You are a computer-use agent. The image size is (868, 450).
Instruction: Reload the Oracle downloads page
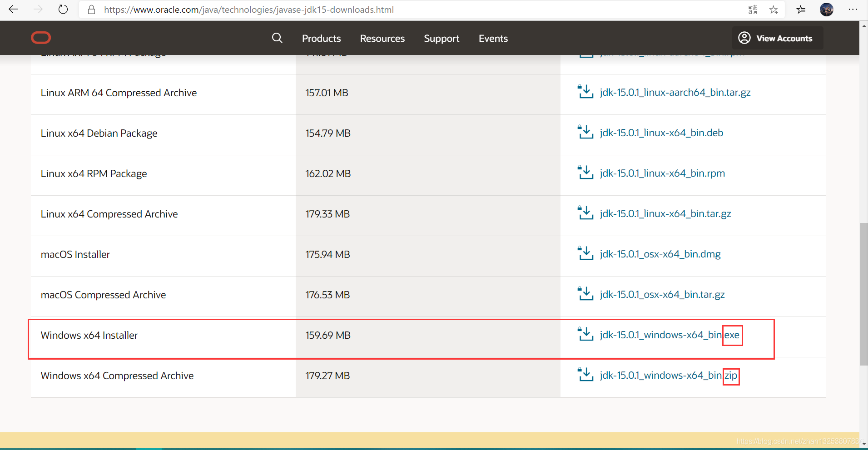point(63,10)
